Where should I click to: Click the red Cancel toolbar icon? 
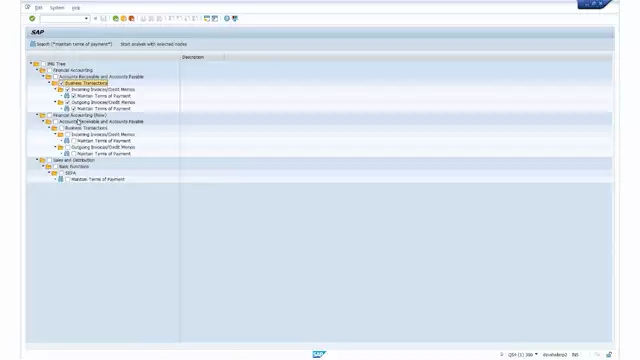click(x=131, y=18)
